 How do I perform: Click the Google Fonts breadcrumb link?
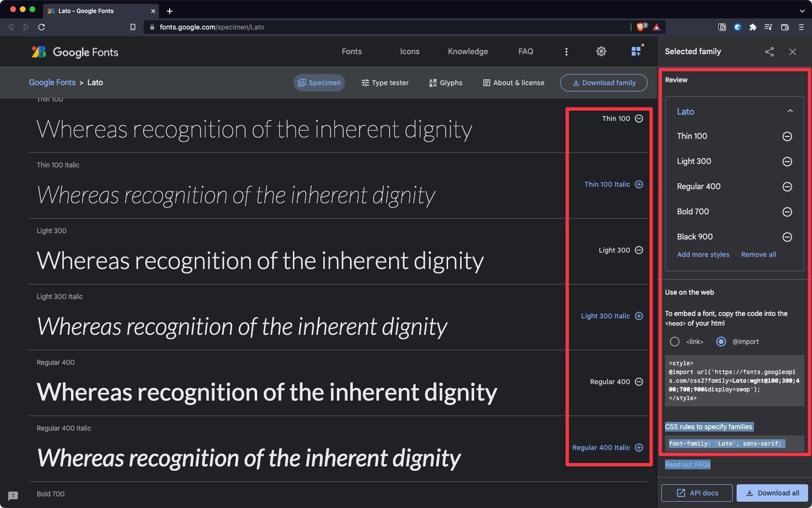click(52, 83)
